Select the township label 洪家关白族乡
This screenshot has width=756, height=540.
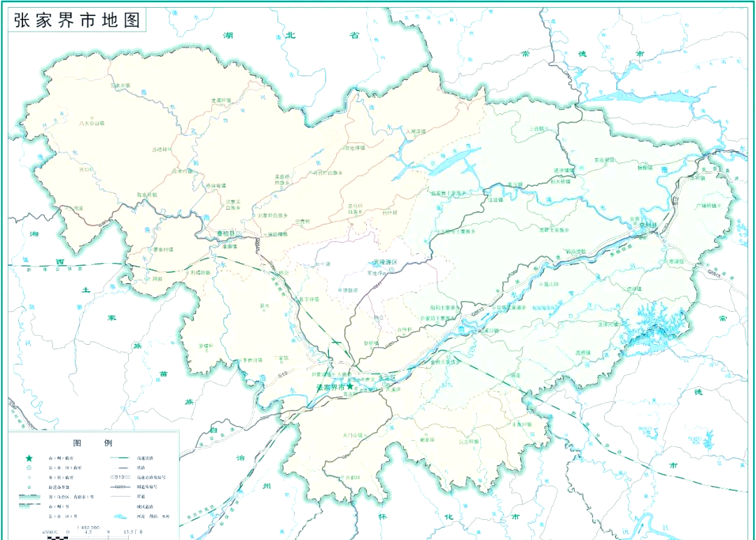tap(233, 205)
